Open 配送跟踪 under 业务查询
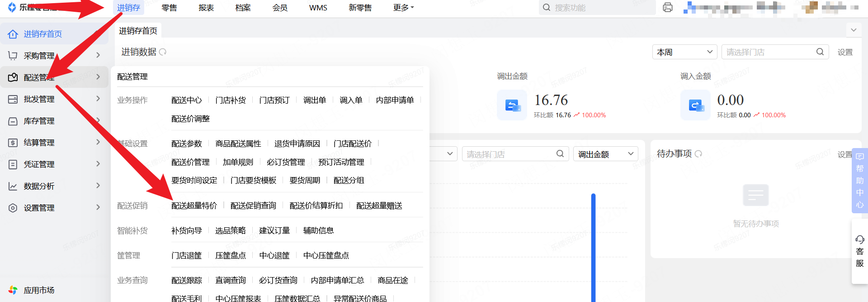 pyautogui.click(x=187, y=280)
